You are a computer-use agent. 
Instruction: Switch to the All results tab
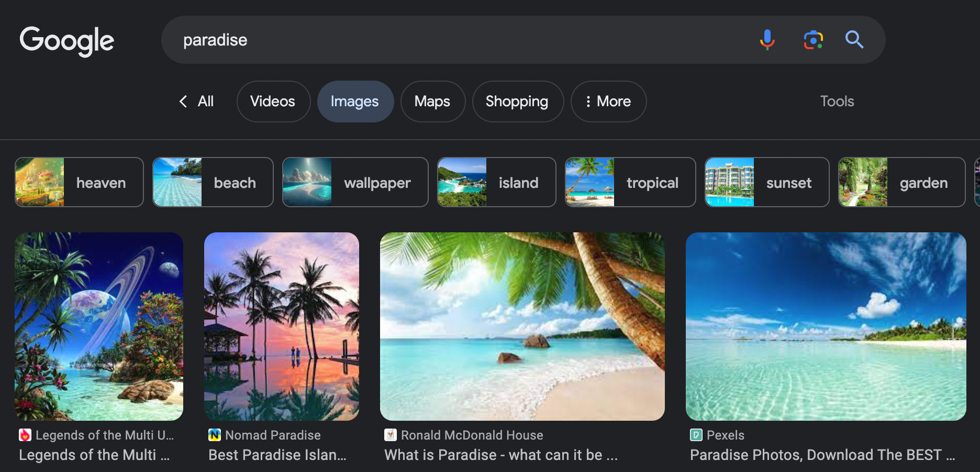click(x=206, y=102)
